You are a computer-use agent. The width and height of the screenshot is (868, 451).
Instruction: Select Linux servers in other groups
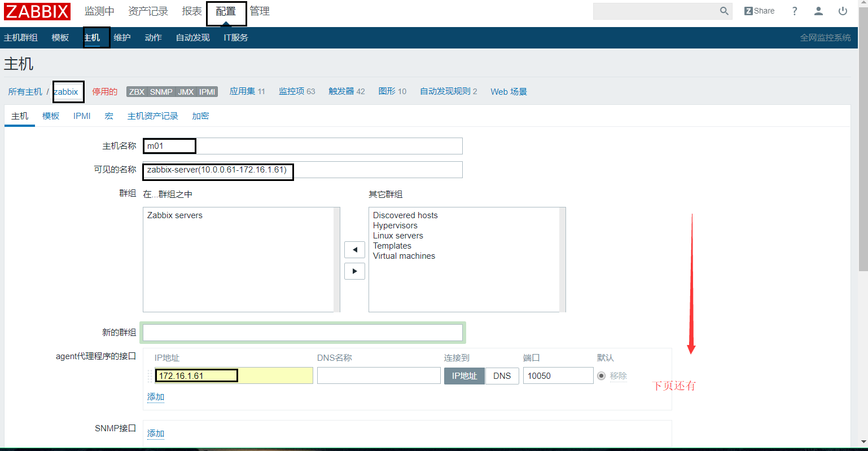398,236
